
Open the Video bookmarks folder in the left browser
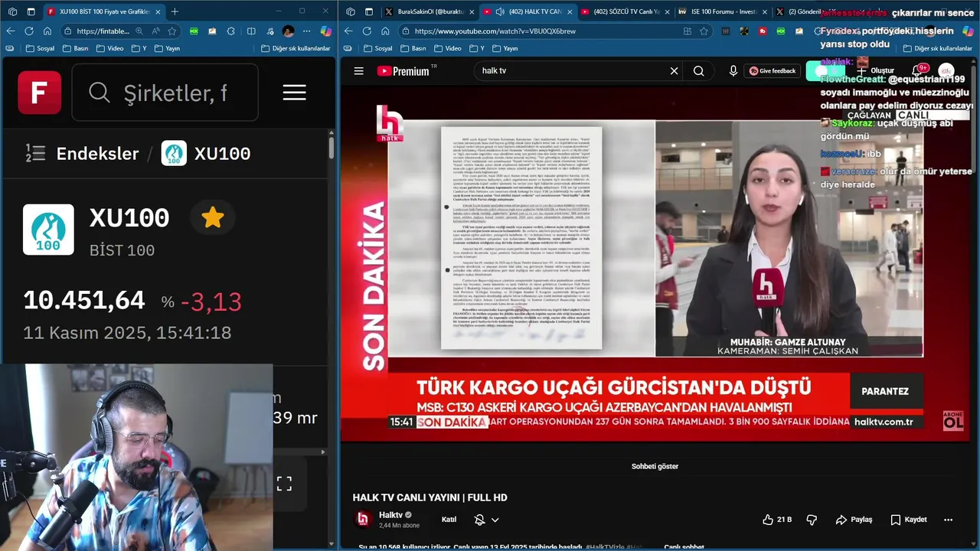[x=109, y=48]
